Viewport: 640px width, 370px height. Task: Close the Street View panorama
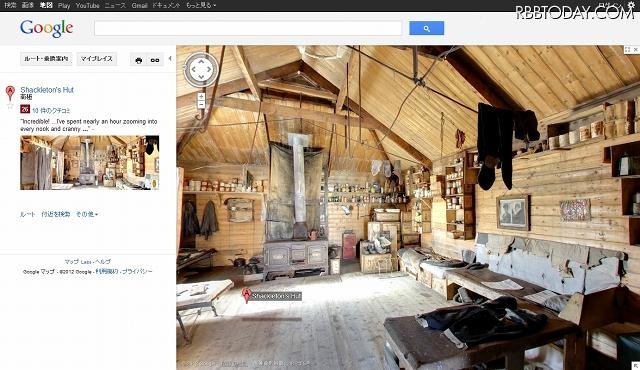(636, 49)
